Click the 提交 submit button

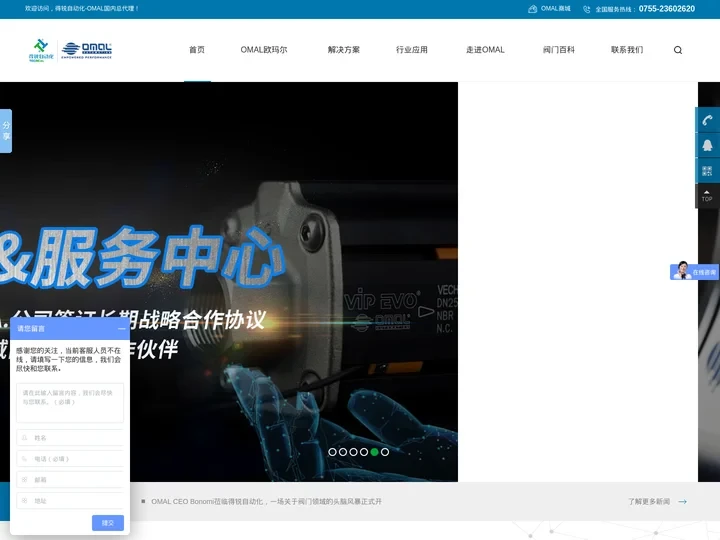[108, 523]
